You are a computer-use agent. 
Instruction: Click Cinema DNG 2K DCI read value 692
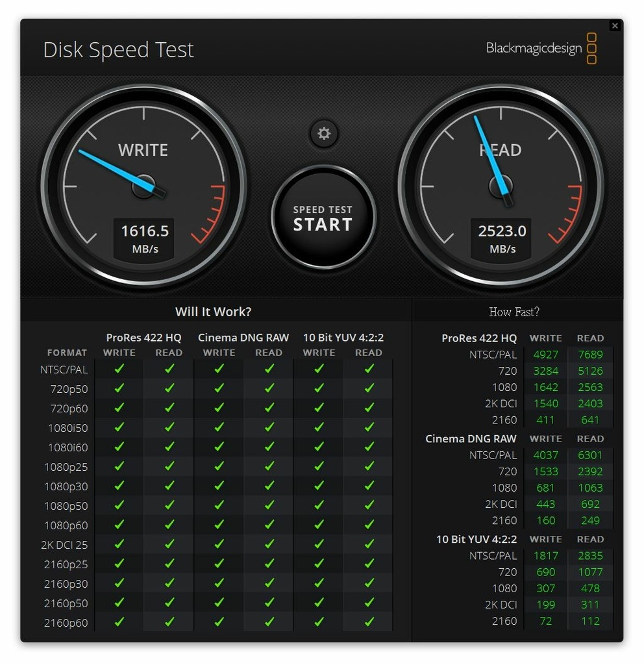click(x=590, y=504)
